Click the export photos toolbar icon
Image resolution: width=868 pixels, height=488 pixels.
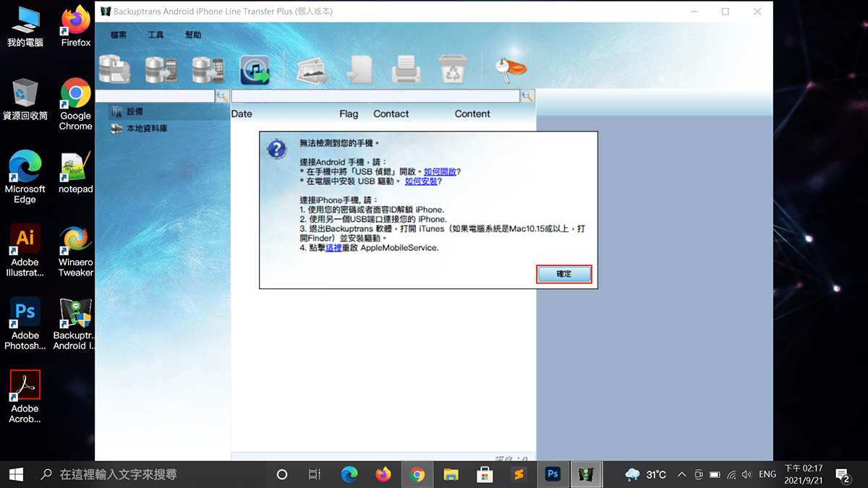click(x=312, y=69)
